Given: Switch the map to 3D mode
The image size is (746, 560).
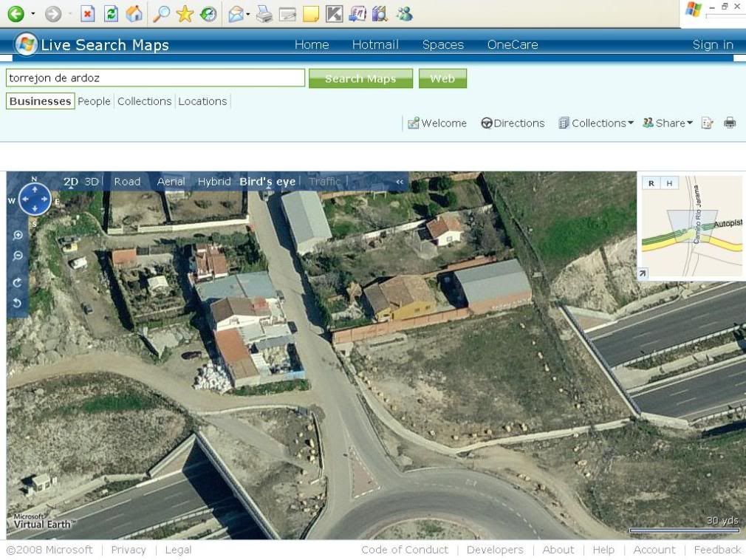Looking at the screenshot, I should (x=92, y=182).
